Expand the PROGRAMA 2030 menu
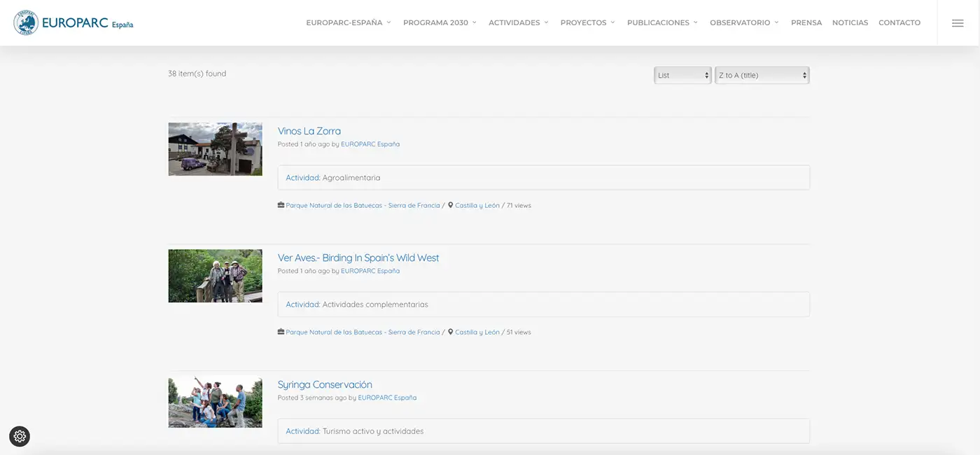980x455 pixels. coord(439,23)
